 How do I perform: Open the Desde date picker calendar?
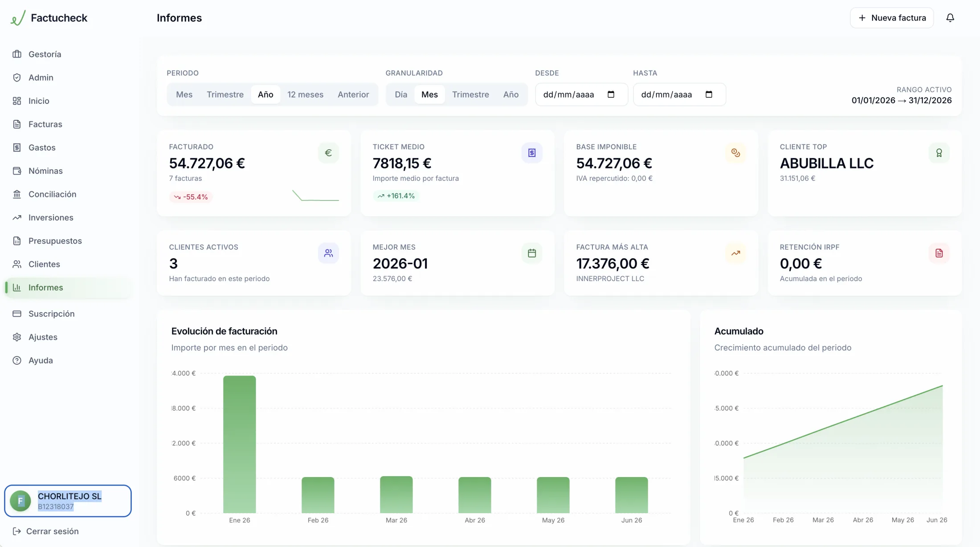click(x=611, y=94)
